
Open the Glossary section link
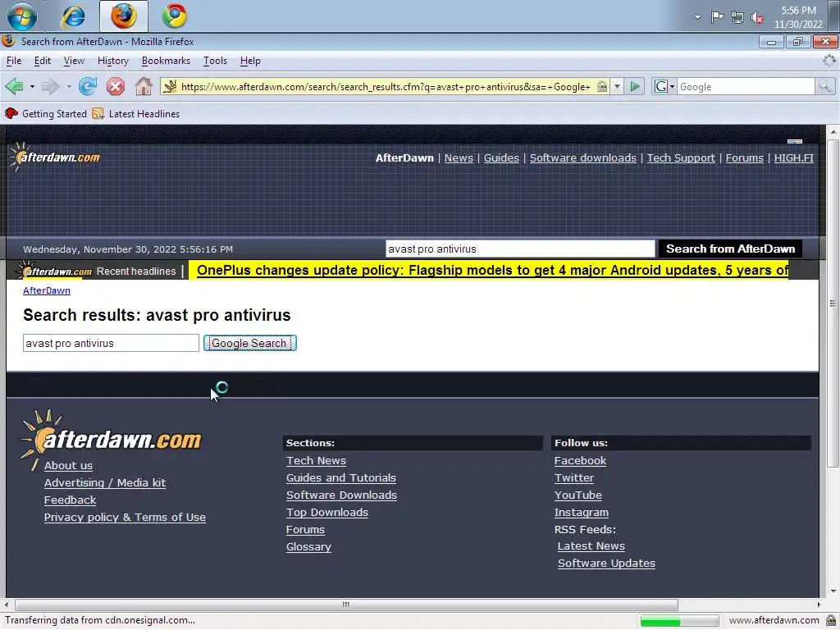pyautogui.click(x=308, y=546)
